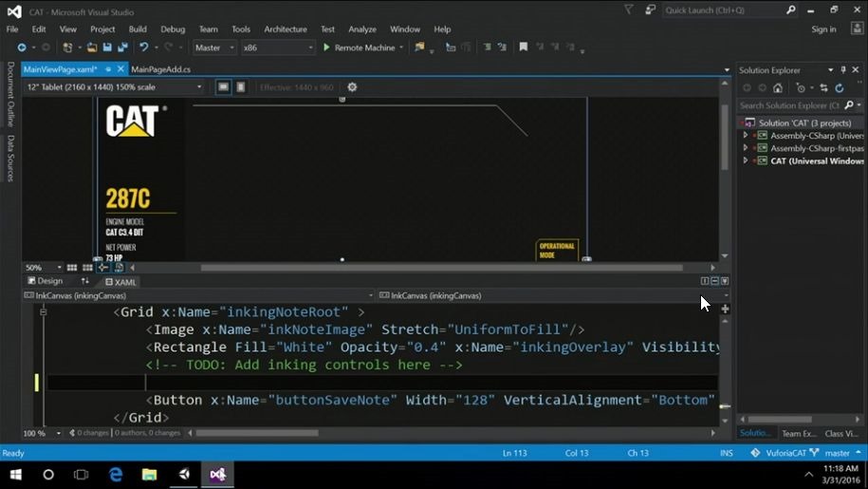Open the x86 platform dropdown
This screenshot has width=868, height=489.
tap(277, 47)
